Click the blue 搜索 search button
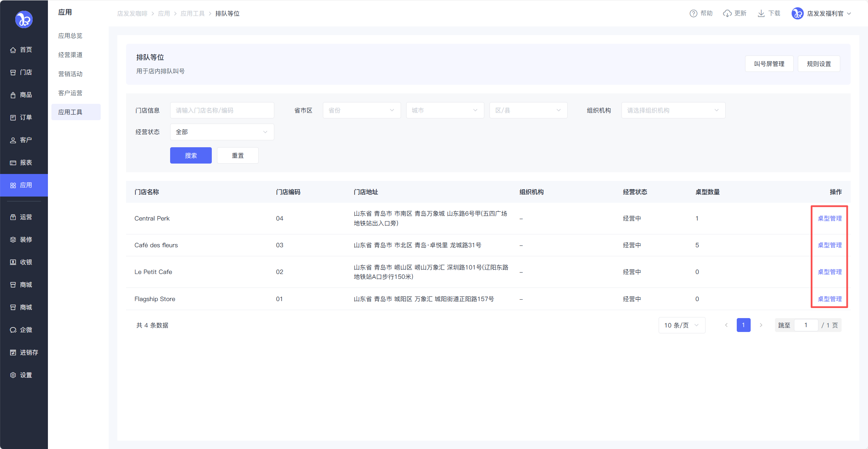The height and width of the screenshot is (449, 868). pyautogui.click(x=191, y=156)
